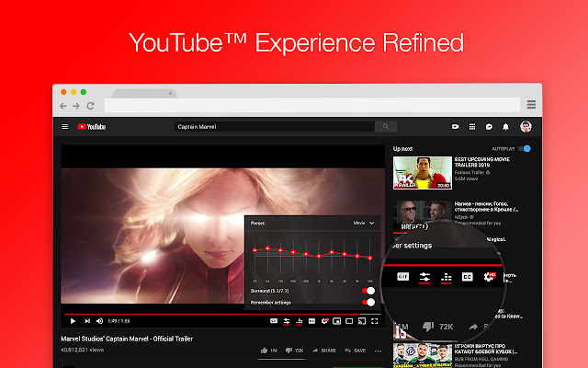Open the three-dot more actions menu below video

[x=378, y=351]
